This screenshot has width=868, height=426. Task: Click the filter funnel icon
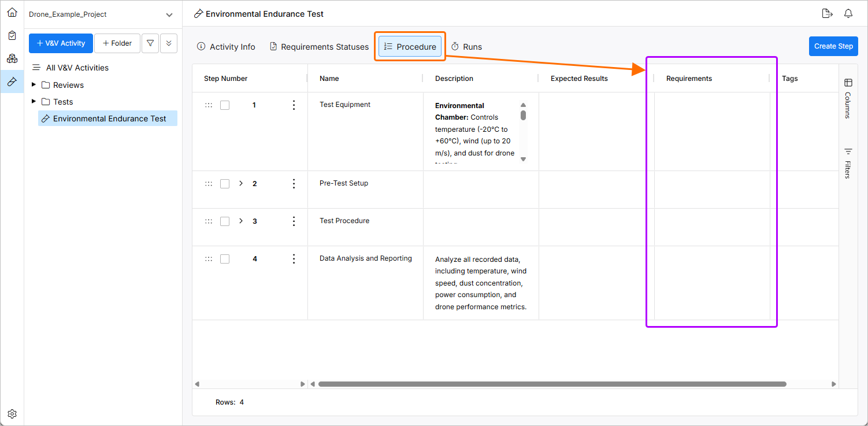pos(150,43)
